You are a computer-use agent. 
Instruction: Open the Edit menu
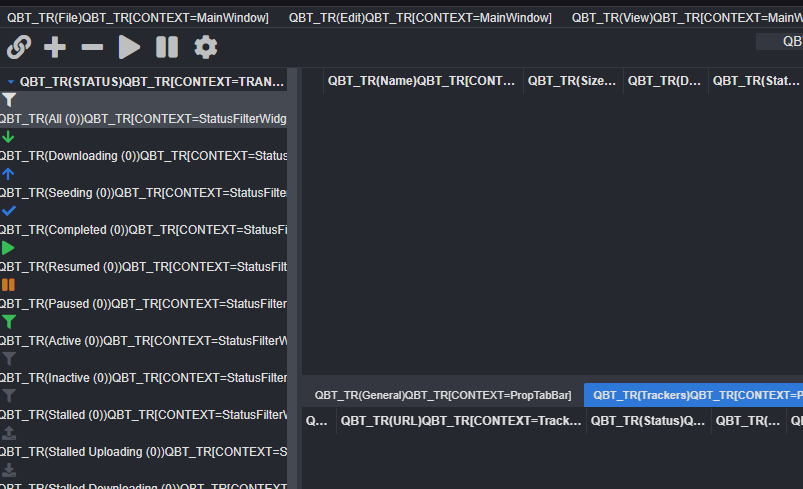point(420,18)
